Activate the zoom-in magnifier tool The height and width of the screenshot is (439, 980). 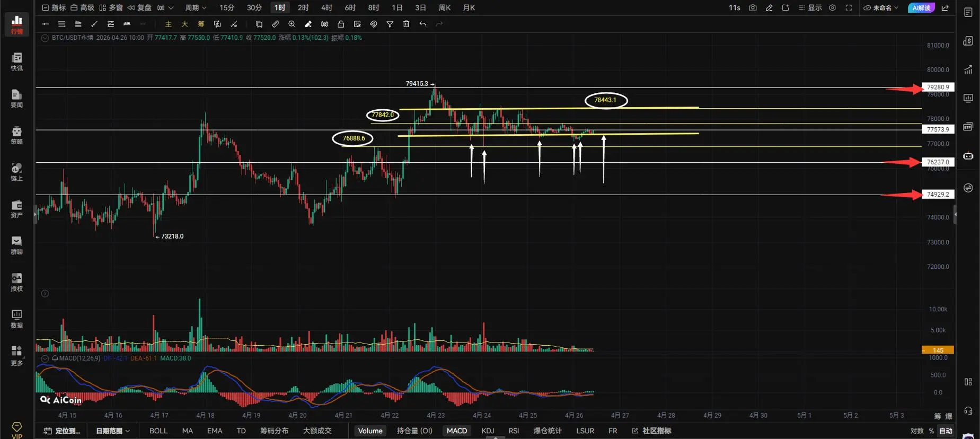292,24
